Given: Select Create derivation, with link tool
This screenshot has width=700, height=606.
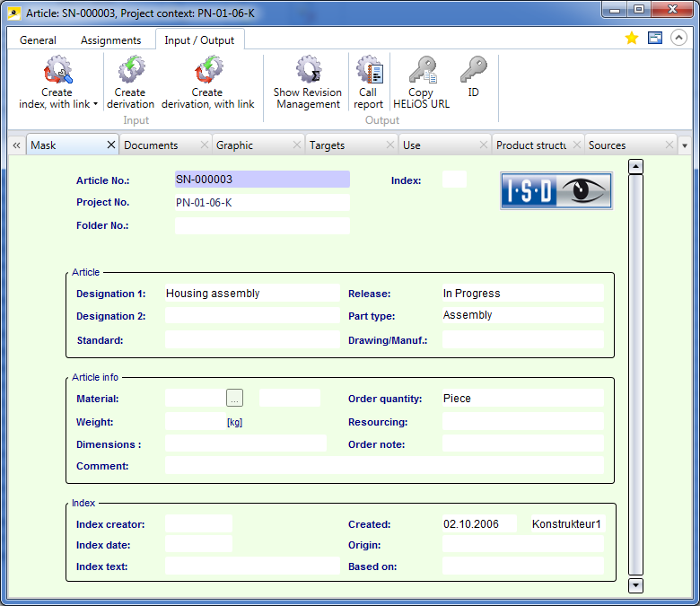Looking at the screenshot, I should click(207, 70).
